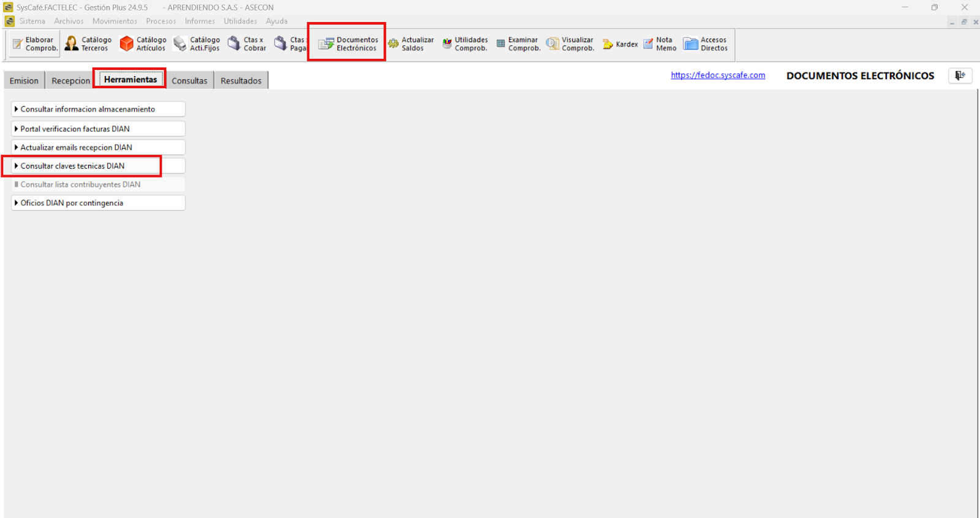This screenshot has height=518, width=980.
Task: Click the exit icon beside Documentos Electrónicos title
Action: coord(960,75)
